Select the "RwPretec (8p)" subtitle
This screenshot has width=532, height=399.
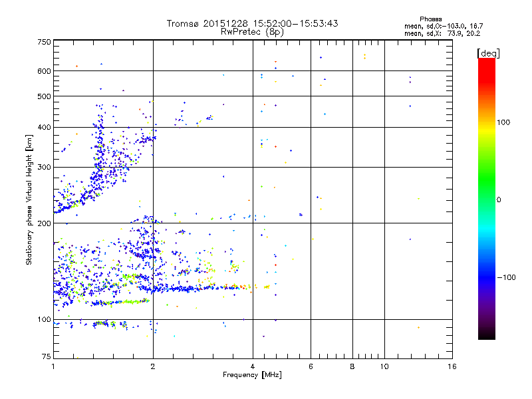coord(252,32)
